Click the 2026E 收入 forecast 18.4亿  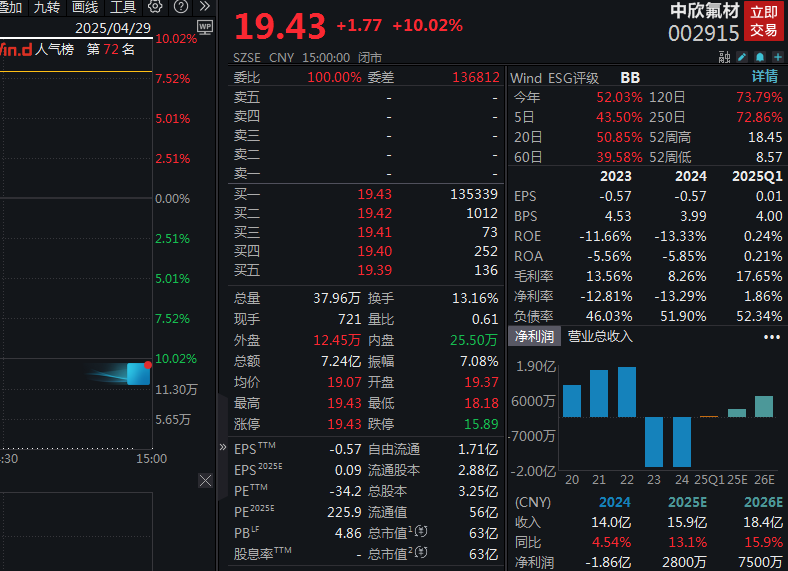pyautogui.click(x=762, y=523)
